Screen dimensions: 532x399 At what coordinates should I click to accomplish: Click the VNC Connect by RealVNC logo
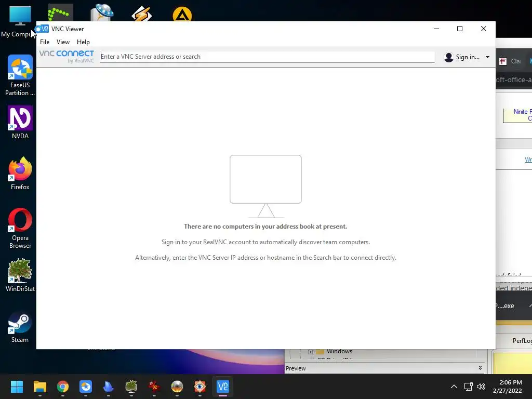tap(66, 56)
